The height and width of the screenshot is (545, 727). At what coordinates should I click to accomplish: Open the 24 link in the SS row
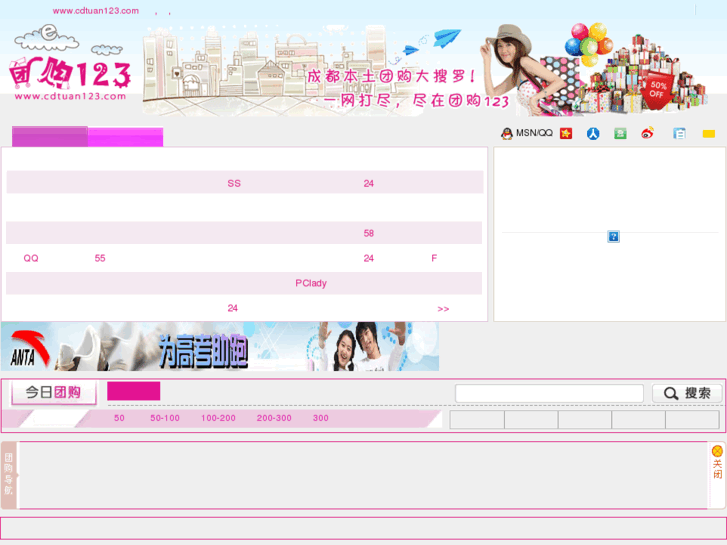(369, 183)
